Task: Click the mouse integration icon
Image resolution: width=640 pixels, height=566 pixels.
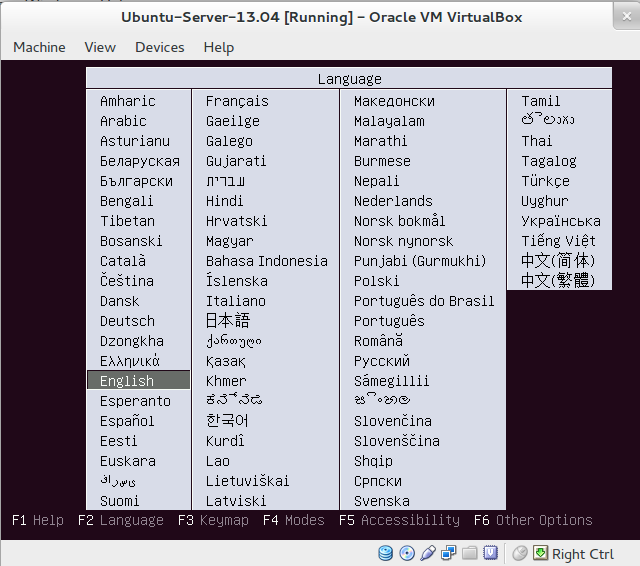Action: pos(520,553)
